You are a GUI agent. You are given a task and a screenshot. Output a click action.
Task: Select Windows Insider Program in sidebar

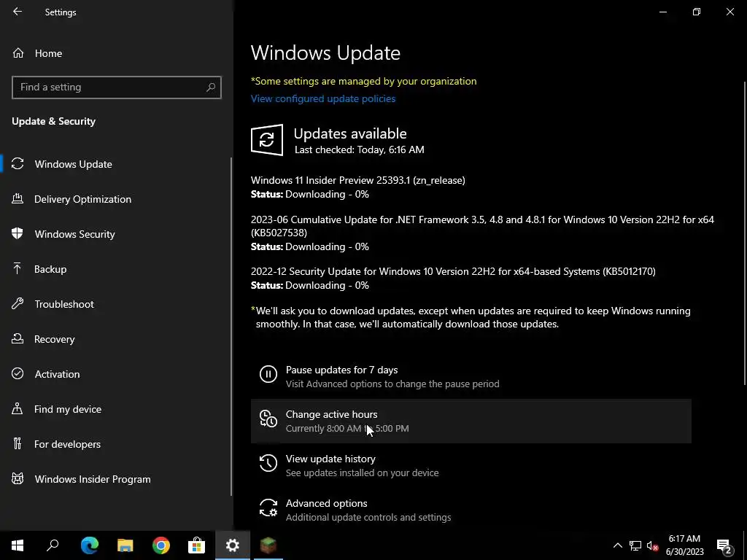115,479
